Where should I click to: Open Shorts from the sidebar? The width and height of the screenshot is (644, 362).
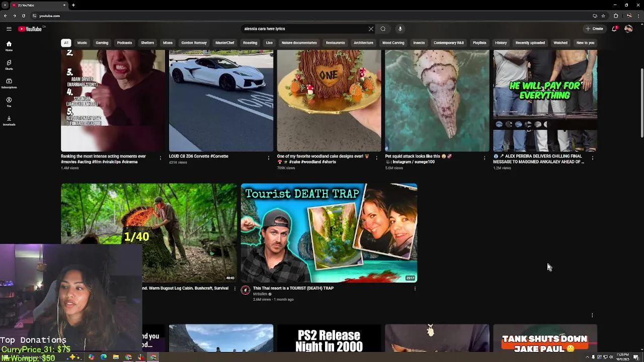tap(9, 65)
